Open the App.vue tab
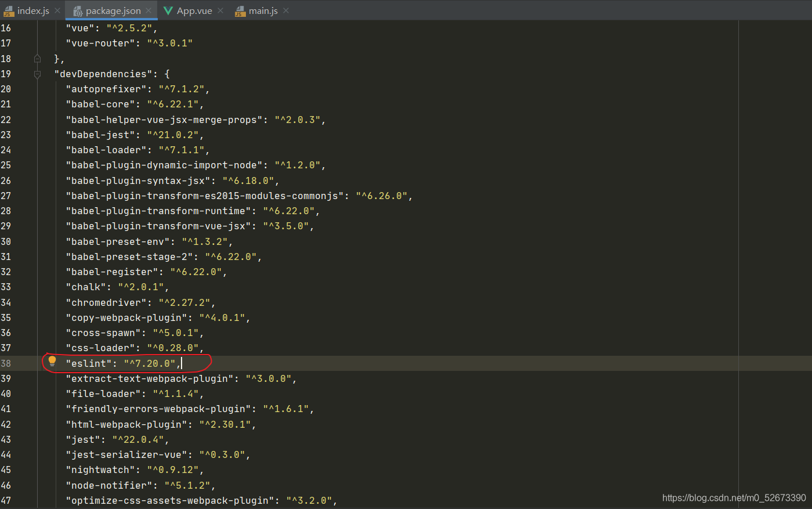This screenshot has height=509, width=812. [194, 10]
